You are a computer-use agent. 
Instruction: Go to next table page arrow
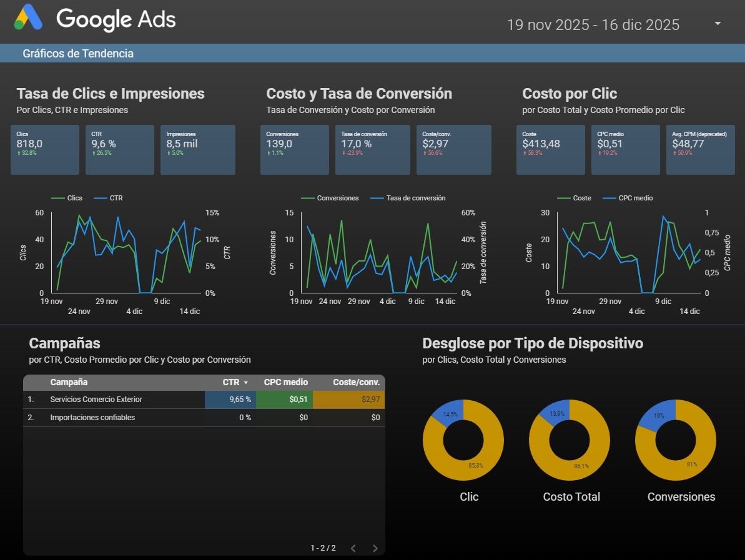point(375,548)
